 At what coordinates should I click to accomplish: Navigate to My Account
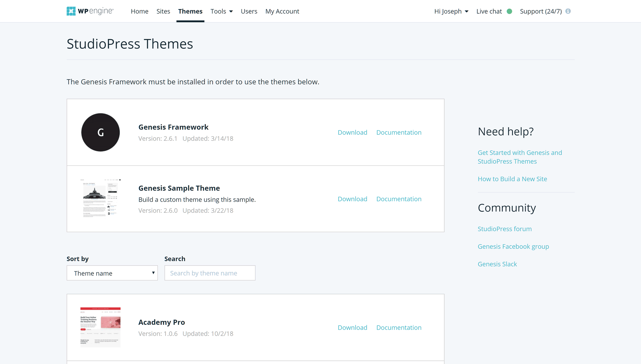[282, 11]
